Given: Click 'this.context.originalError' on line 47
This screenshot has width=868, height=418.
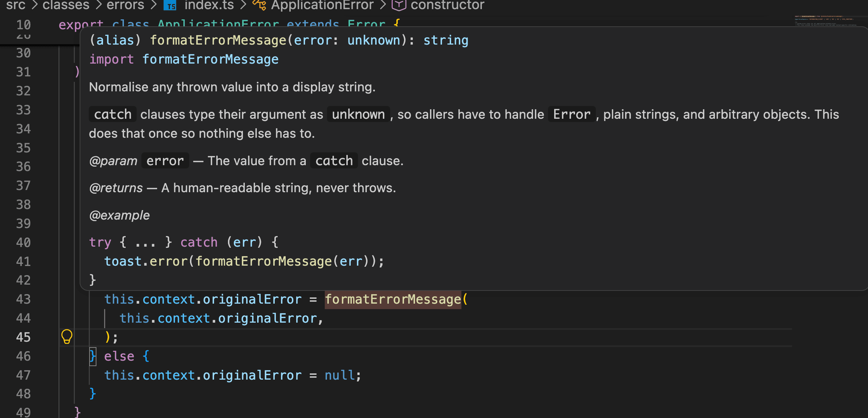Looking at the screenshot, I should pyautogui.click(x=203, y=375).
